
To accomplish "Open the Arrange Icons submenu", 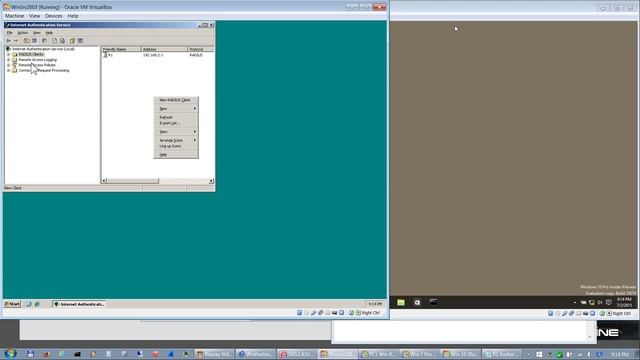I will (176, 140).
